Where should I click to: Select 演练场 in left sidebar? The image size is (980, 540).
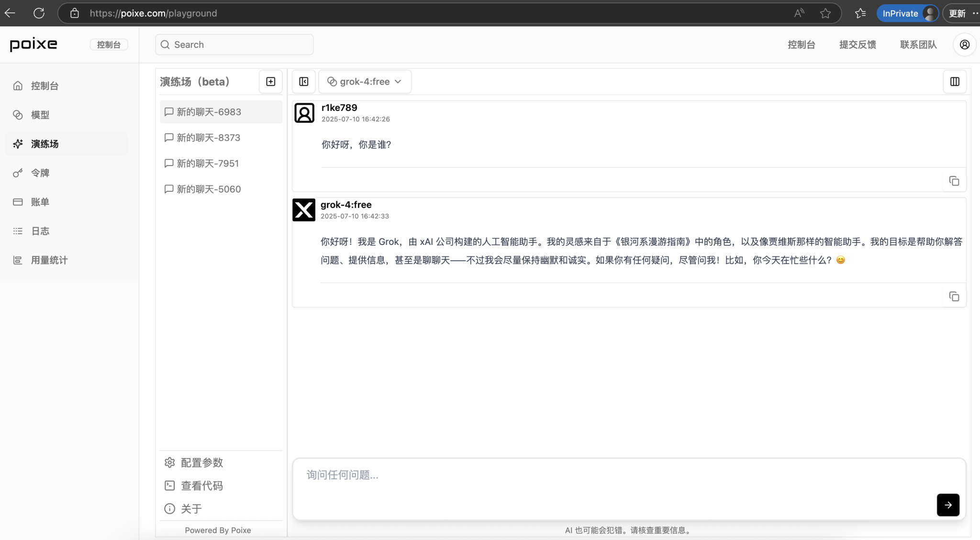(67, 144)
